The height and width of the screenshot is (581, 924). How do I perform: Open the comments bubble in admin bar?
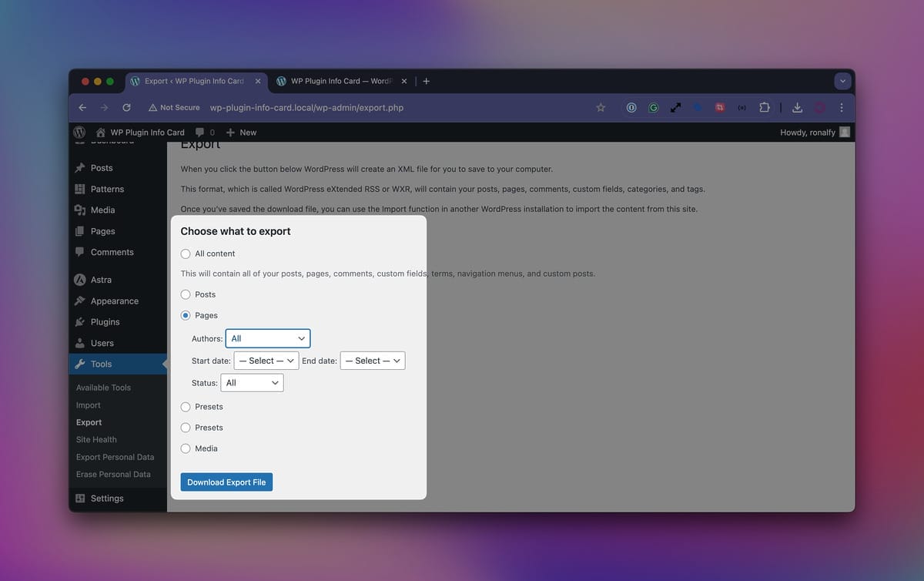pyautogui.click(x=205, y=133)
